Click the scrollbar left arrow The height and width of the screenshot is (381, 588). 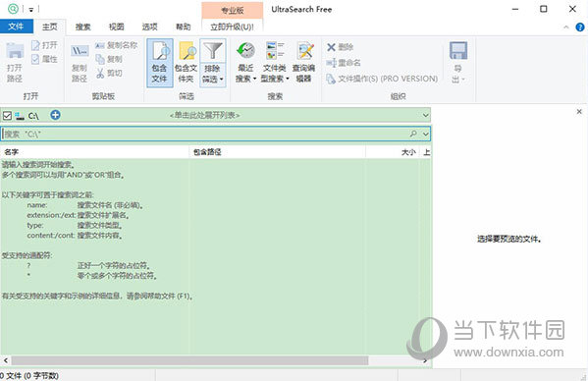coord(5,360)
